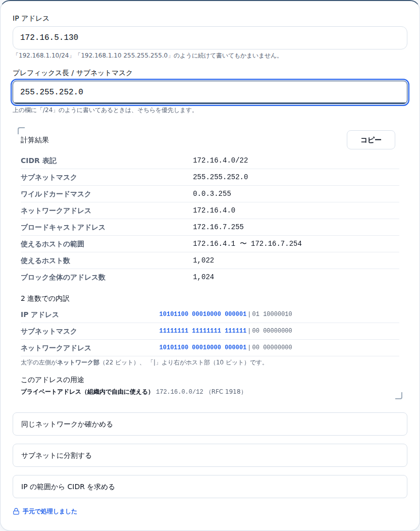Click the broadcast address 172.16.7.255
Image resolution: width=420 pixels, height=531 pixels.
[x=219, y=227]
